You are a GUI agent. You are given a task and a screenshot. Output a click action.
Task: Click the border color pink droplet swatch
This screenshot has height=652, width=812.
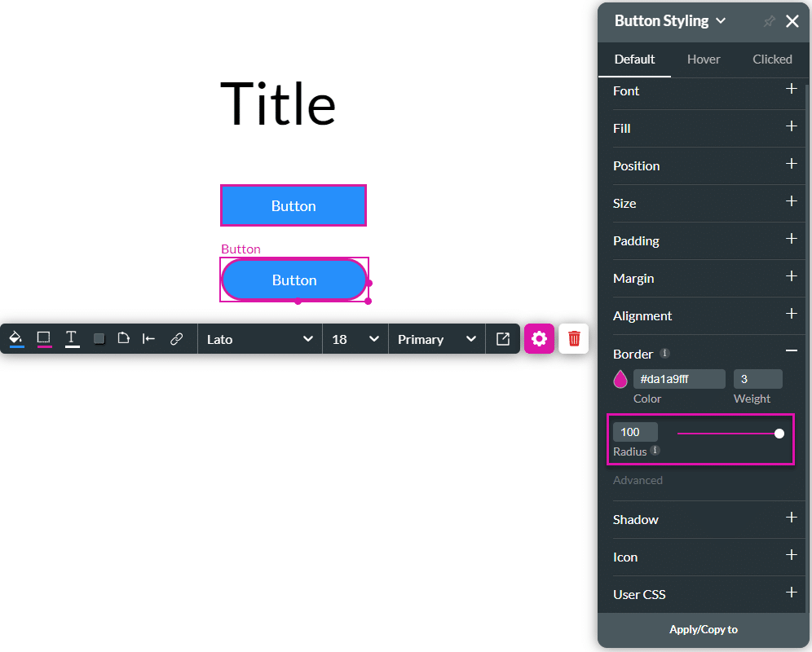620,379
